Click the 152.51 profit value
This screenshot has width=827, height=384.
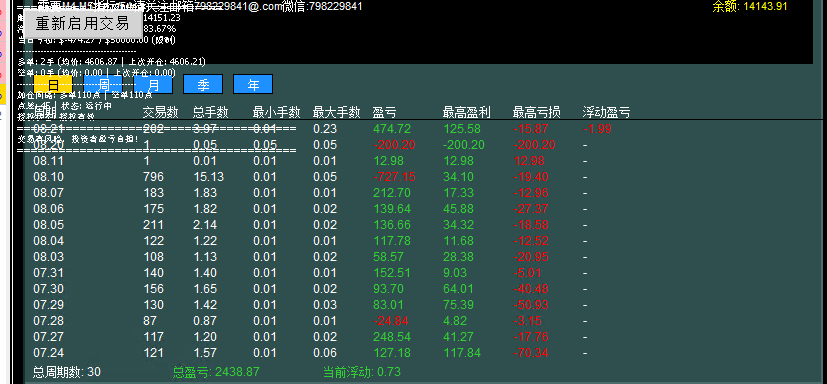[x=392, y=273]
